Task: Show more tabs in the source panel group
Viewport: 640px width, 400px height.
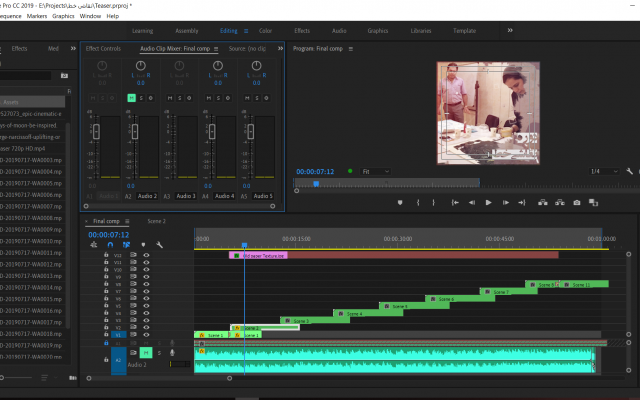Action: click(x=280, y=48)
